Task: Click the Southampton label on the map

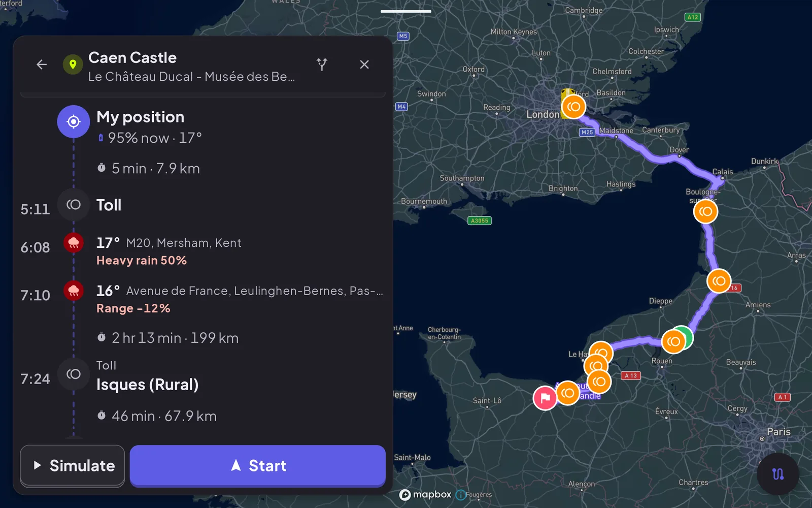Action: pyautogui.click(x=462, y=178)
